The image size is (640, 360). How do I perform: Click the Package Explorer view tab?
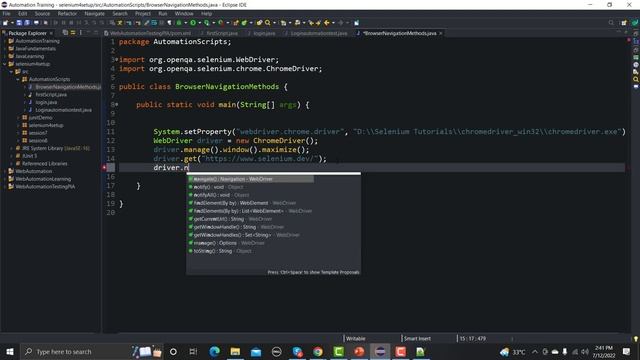27,33
